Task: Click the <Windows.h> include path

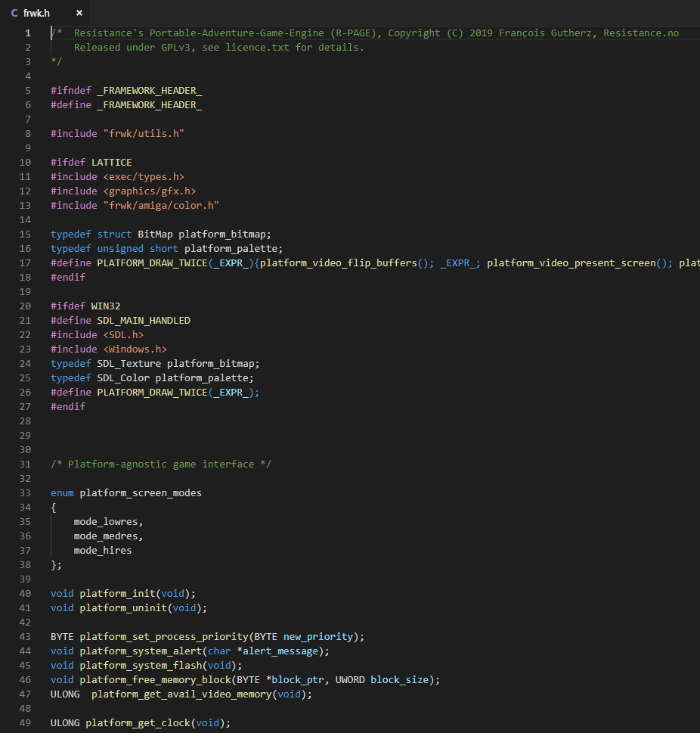Action: click(135, 349)
